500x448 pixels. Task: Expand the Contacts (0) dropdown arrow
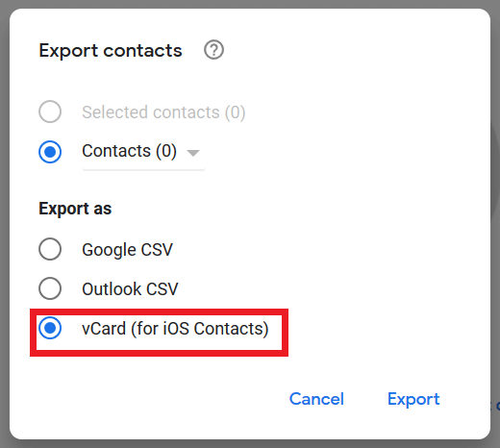[x=193, y=153]
